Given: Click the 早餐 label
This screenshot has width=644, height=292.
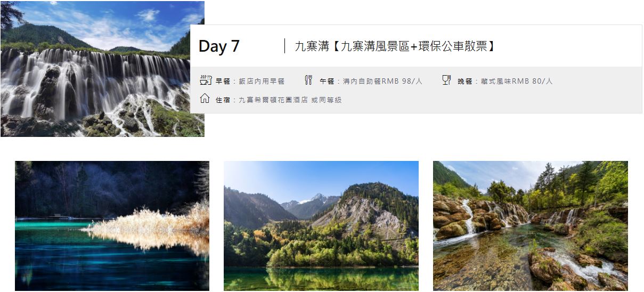Looking at the screenshot, I should tap(223, 82).
